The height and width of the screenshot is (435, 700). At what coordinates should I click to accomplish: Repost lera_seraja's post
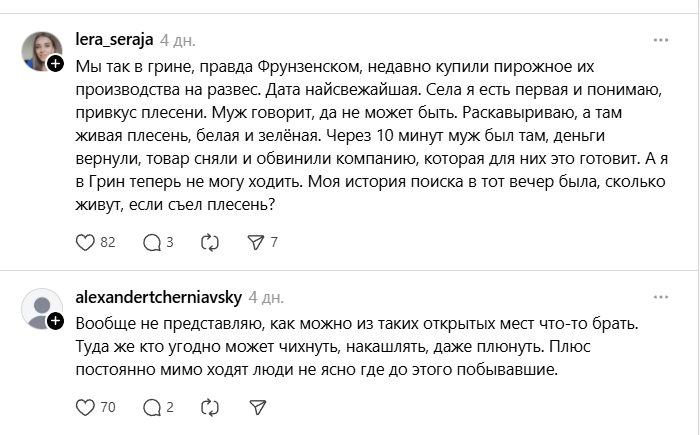[210, 241]
